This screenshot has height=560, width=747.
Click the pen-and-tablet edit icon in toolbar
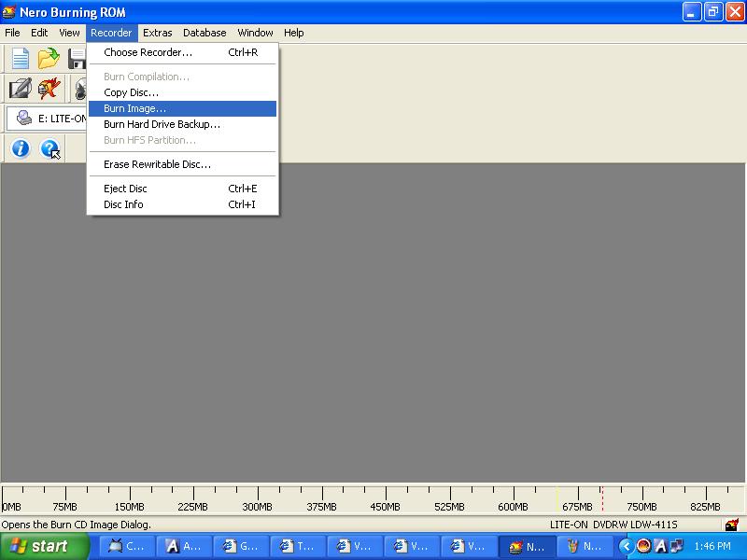coord(21,88)
